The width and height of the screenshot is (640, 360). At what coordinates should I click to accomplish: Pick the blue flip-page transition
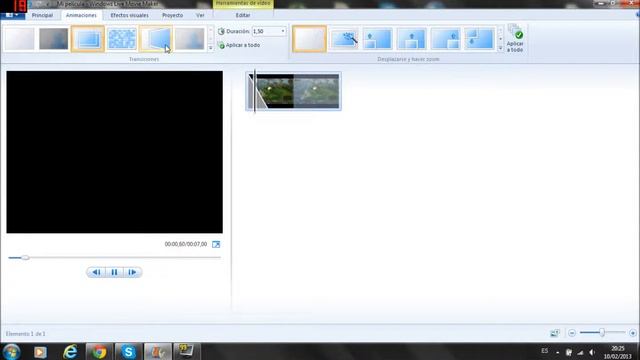(156, 39)
